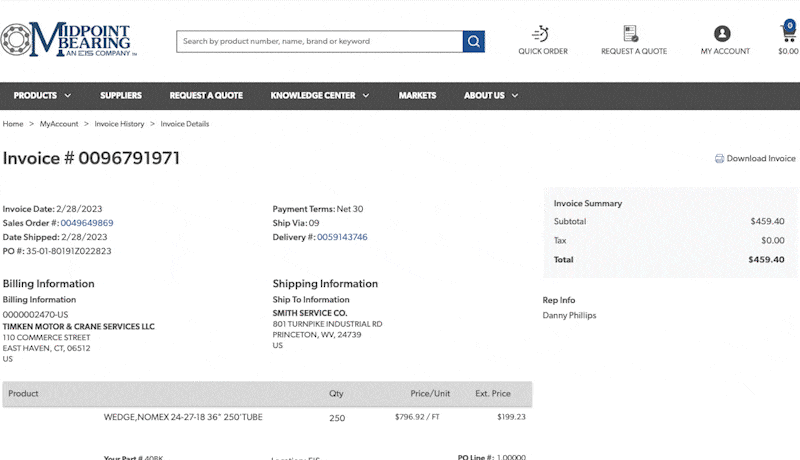Screen dimensions: 800x460
Task: Open Knowledge Center menu label
Action: click(x=313, y=95)
